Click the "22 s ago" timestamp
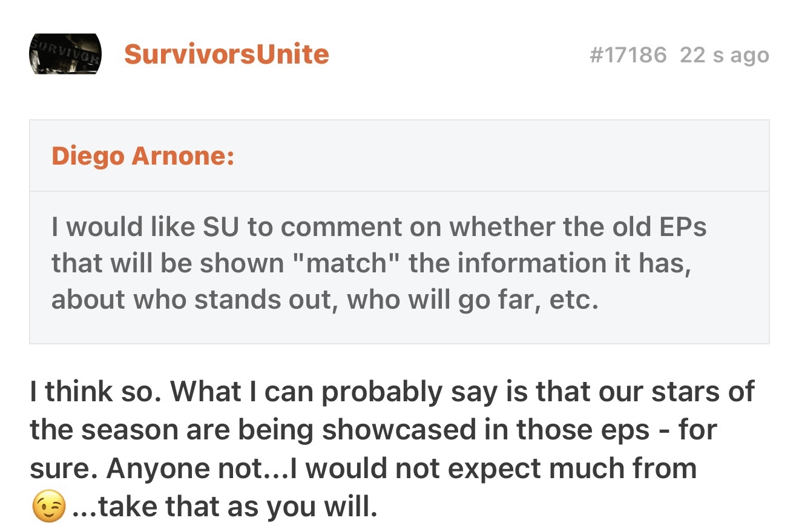799x532 pixels. [724, 55]
